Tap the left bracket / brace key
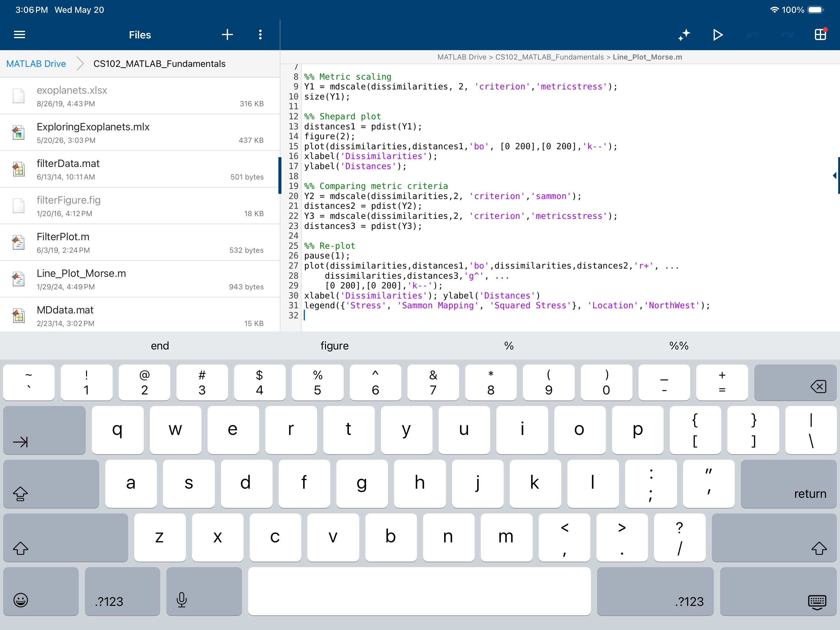The height and width of the screenshot is (630, 840). click(695, 430)
